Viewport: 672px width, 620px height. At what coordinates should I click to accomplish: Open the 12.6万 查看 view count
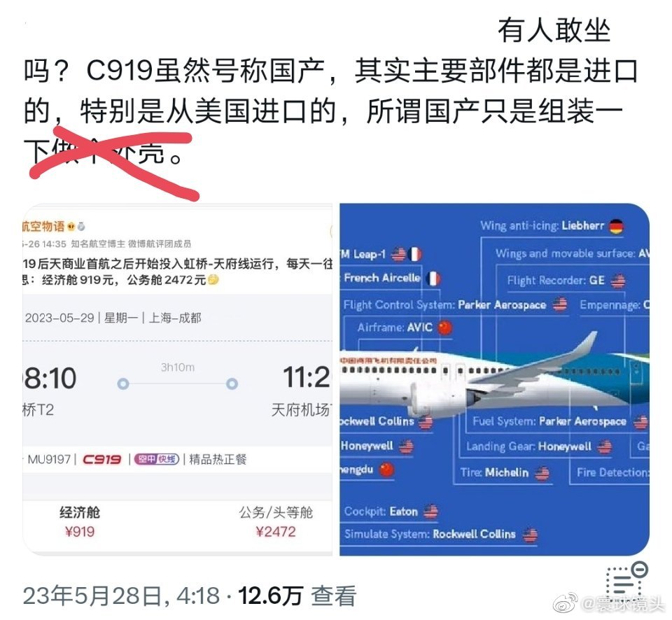(297, 596)
